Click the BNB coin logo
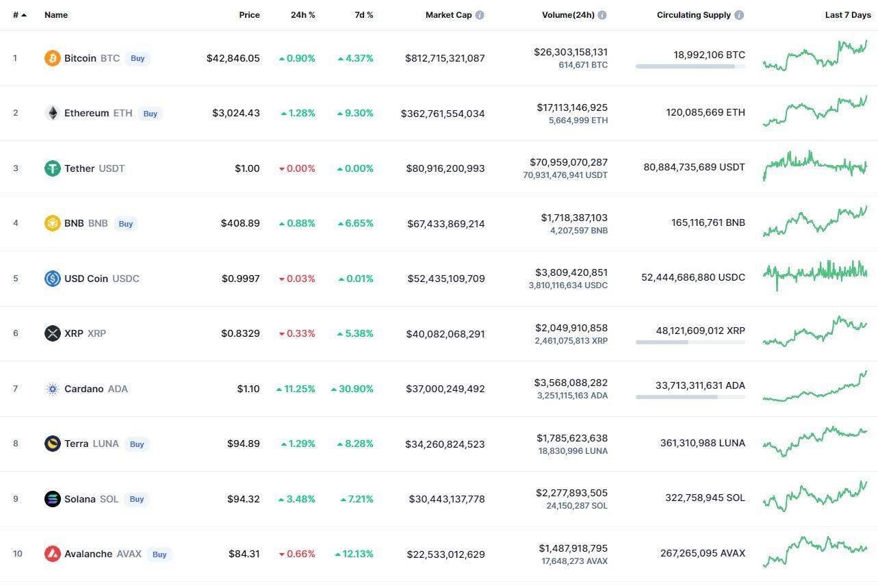The width and height of the screenshot is (878, 588). pos(53,223)
